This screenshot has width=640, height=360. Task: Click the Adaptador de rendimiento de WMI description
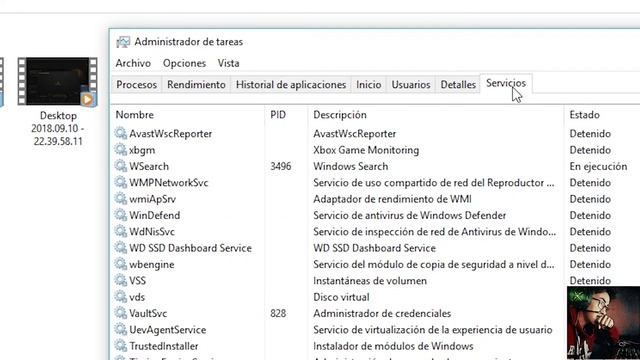pos(392,199)
